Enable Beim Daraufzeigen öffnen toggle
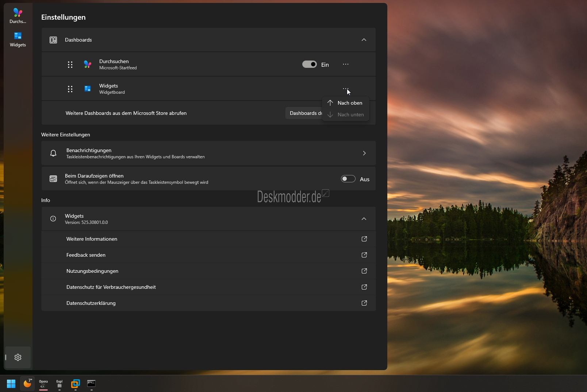587x392 pixels. click(348, 179)
